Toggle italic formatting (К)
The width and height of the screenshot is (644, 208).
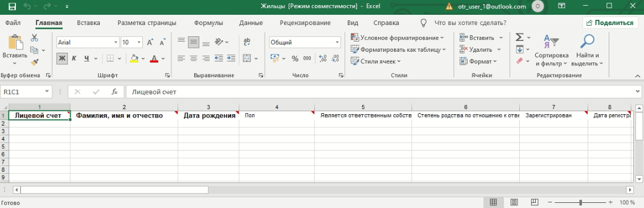pos(74,59)
